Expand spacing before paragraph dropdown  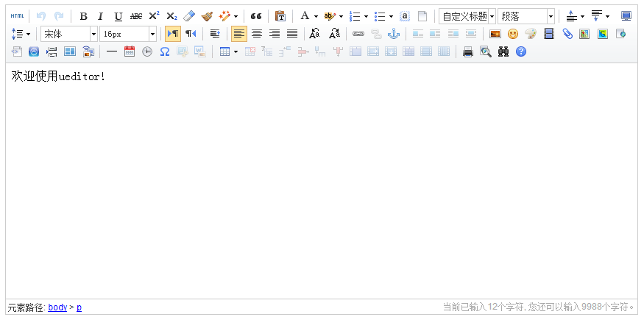[x=582, y=17]
